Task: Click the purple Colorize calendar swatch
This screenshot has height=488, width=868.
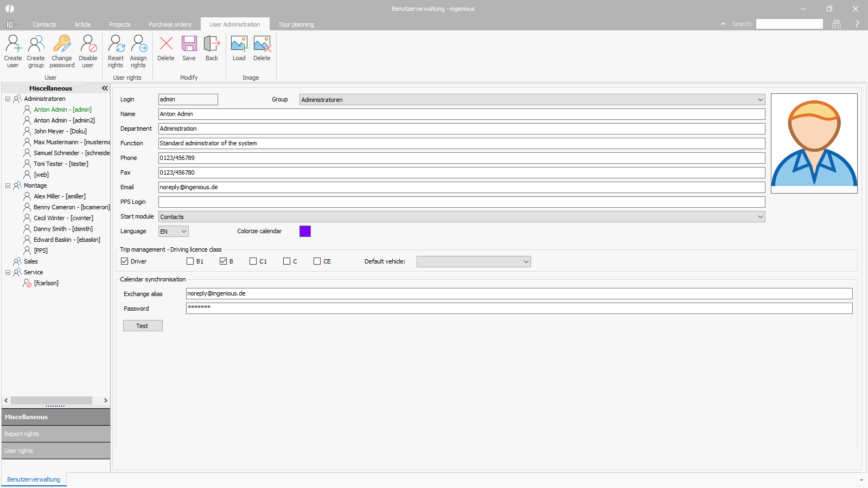Action: click(x=305, y=232)
